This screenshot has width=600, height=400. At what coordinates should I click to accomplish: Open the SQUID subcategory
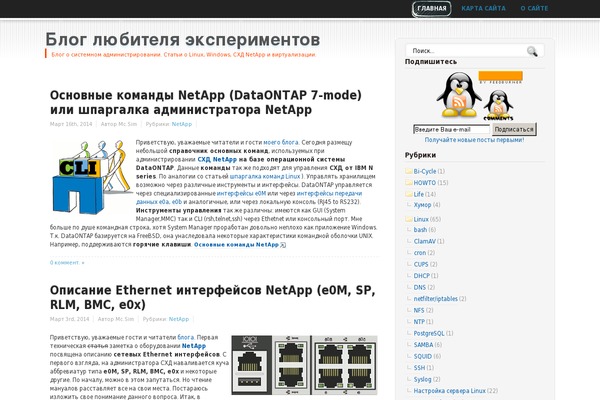coord(423,356)
